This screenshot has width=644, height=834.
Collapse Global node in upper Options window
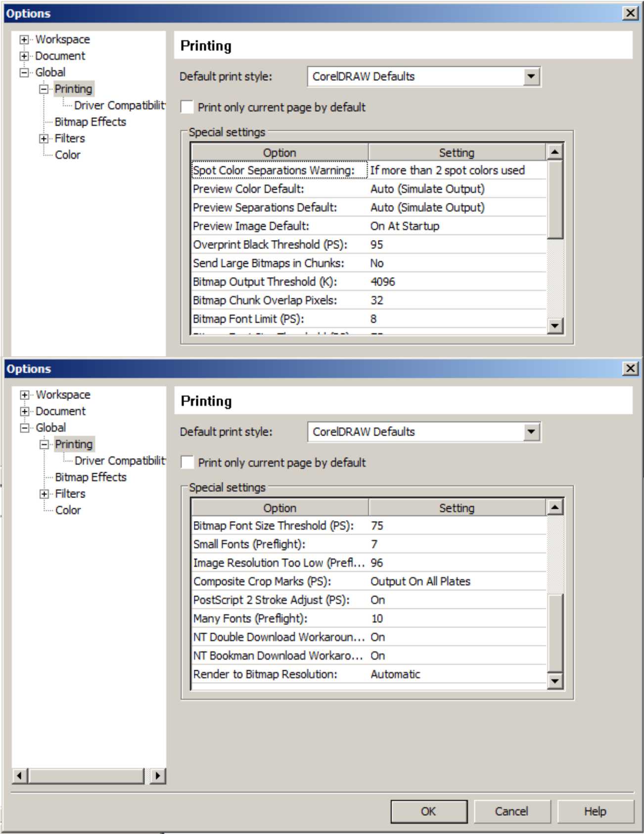click(x=24, y=73)
